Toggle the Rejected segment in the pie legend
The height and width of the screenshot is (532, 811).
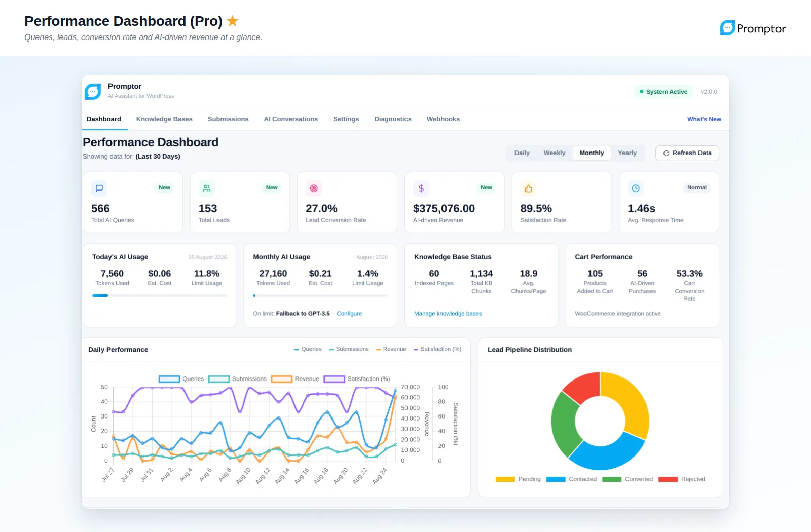682,479
